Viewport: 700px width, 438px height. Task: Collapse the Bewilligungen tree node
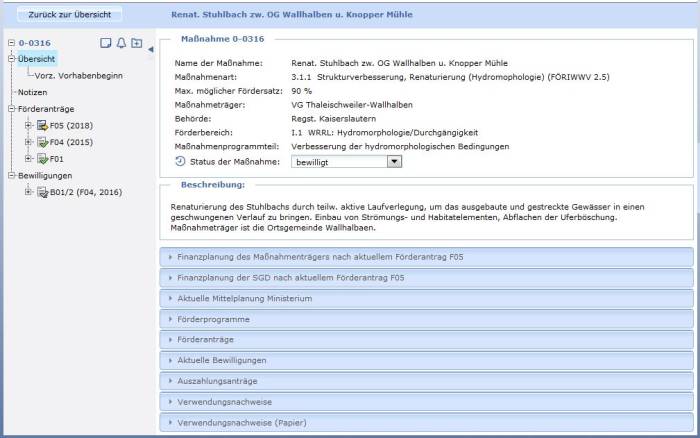(x=12, y=175)
